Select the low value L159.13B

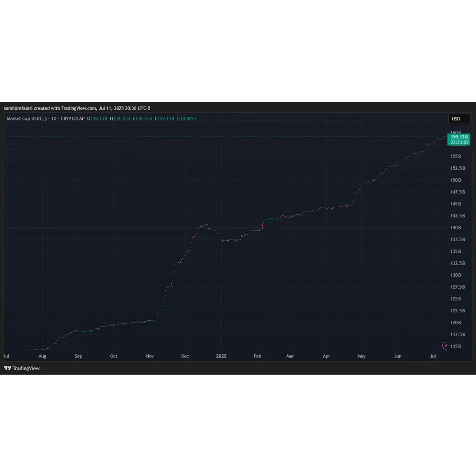(x=142, y=119)
